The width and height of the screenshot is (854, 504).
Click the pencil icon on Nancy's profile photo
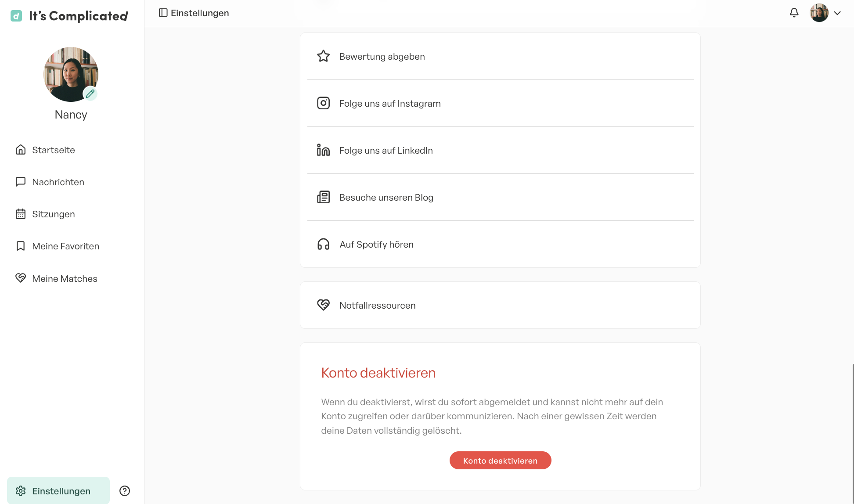point(90,94)
